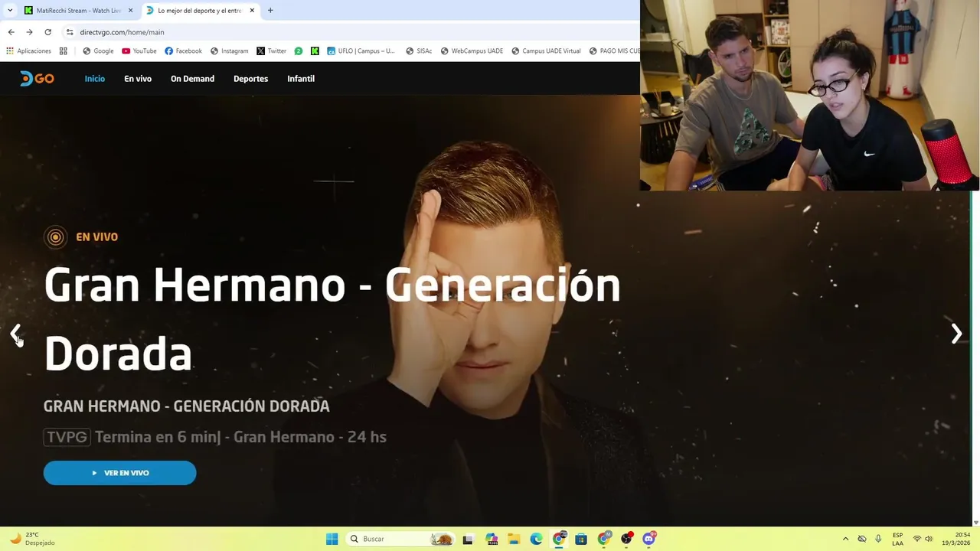Reload the DirecTV GO page
The width and height of the screenshot is (980, 551).
click(x=47, y=32)
